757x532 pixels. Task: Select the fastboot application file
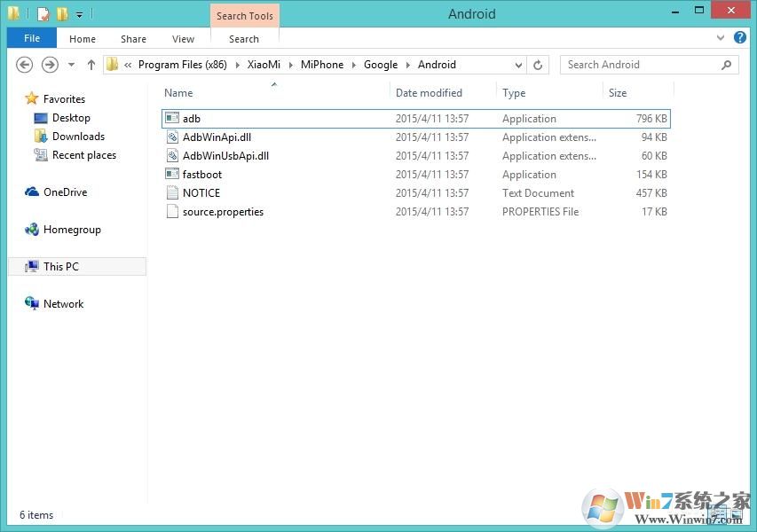(x=202, y=175)
